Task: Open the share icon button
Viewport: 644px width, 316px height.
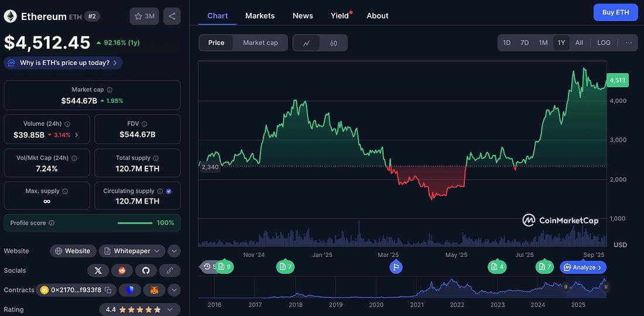Action: [172, 16]
